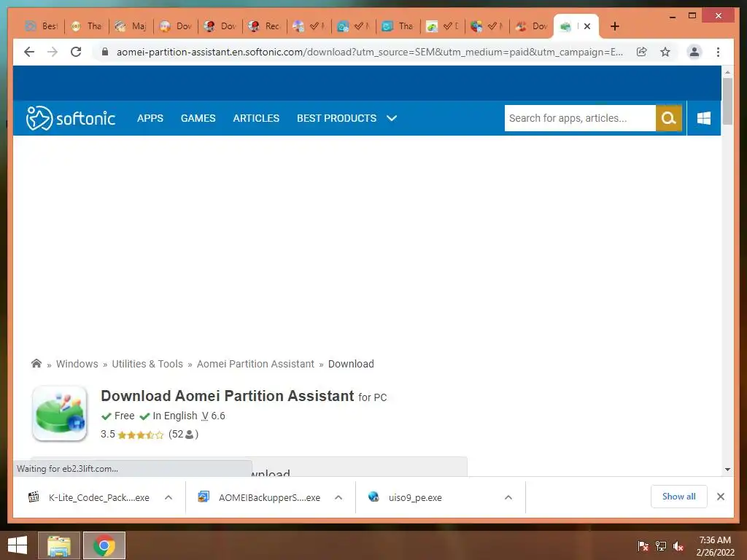The height and width of the screenshot is (560, 747).
Task: Share this page using the share icon
Action: (x=642, y=52)
